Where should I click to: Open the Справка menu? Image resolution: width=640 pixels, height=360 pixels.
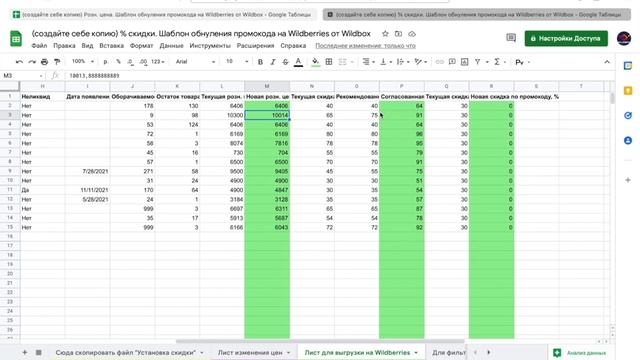point(293,46)
